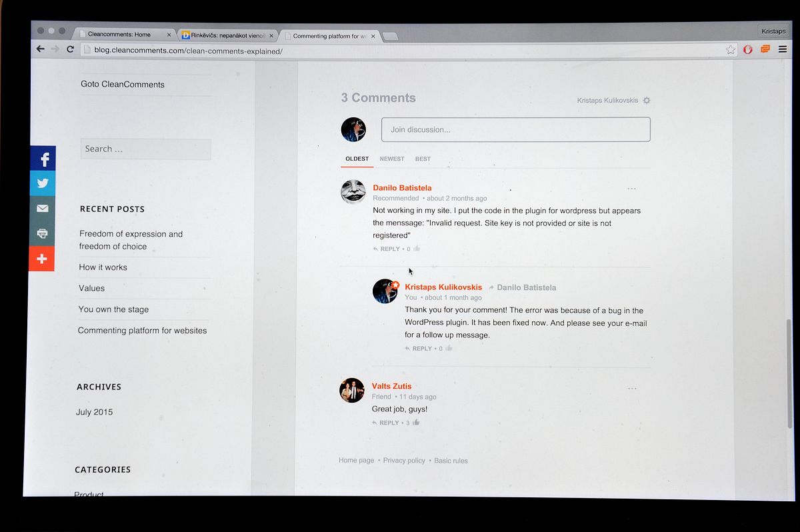Sort comments by Best tab
The width and height of the screenshot is (800, 532).
coord(423,159)
